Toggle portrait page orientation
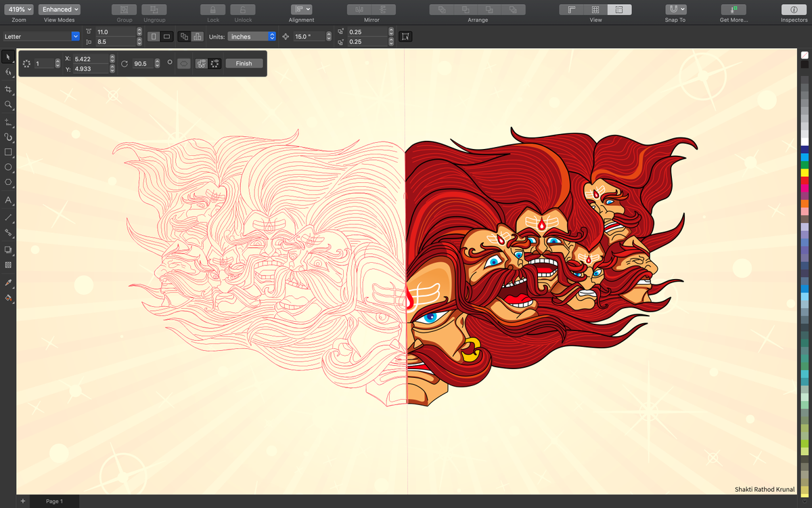The height and width of the screenshot is (508, 812). (154, 36)
